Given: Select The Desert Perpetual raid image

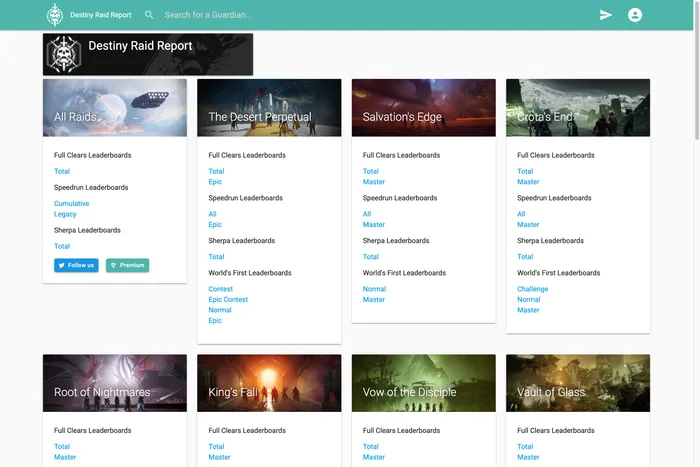Looking at the screenshot, I should tap(269, 108).
